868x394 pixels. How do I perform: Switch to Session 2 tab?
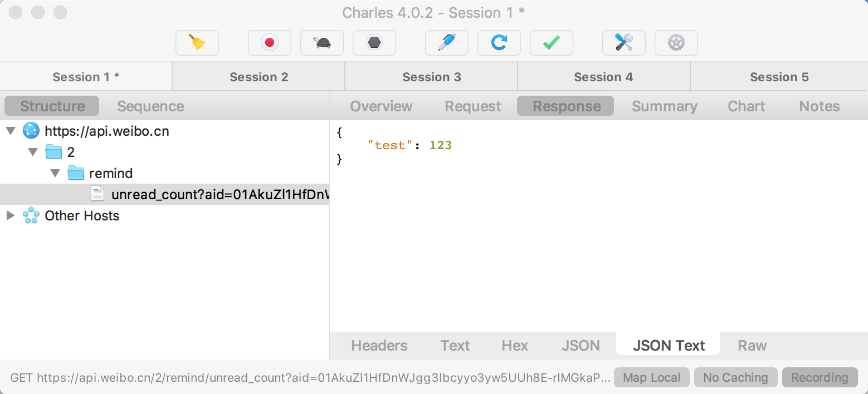[259, 77]
